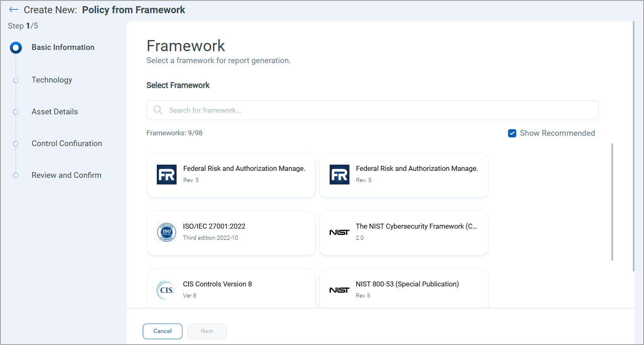Click the second FedRAMP FR logo
Image resolution: width=644 pixels, height=345 pixels.
point(339,175)
